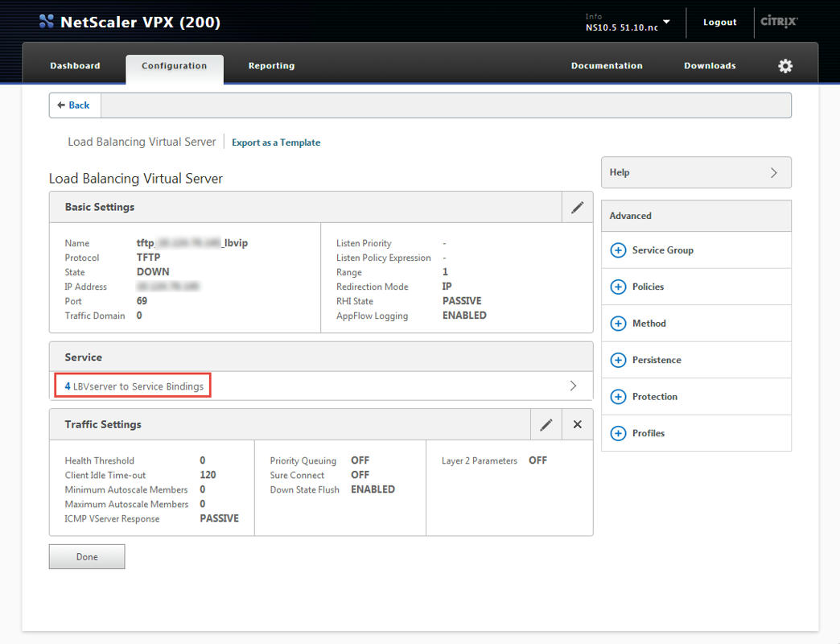Go Back to previous page
The image size is (840, 644).
click(x=74, y=105)
